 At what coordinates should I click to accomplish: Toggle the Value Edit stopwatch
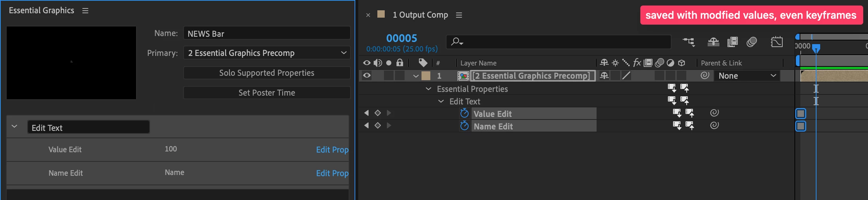click(x=465, y=113)
